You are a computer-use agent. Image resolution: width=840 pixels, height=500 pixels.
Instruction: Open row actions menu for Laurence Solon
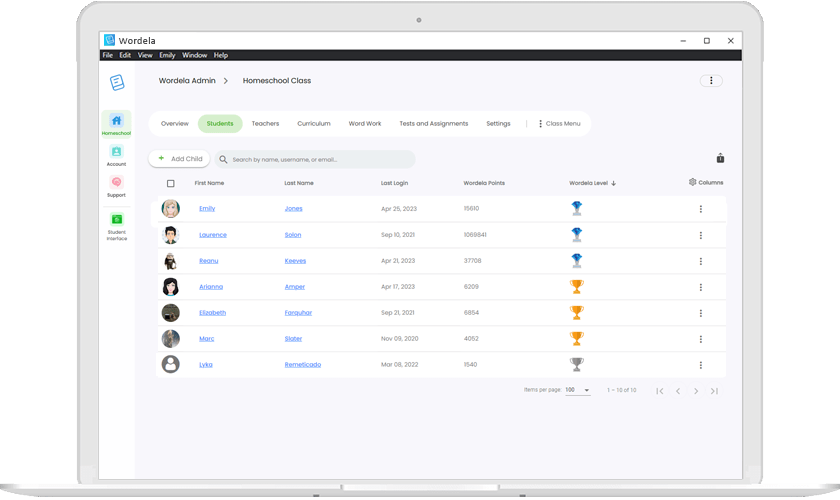tap(700, 235)
